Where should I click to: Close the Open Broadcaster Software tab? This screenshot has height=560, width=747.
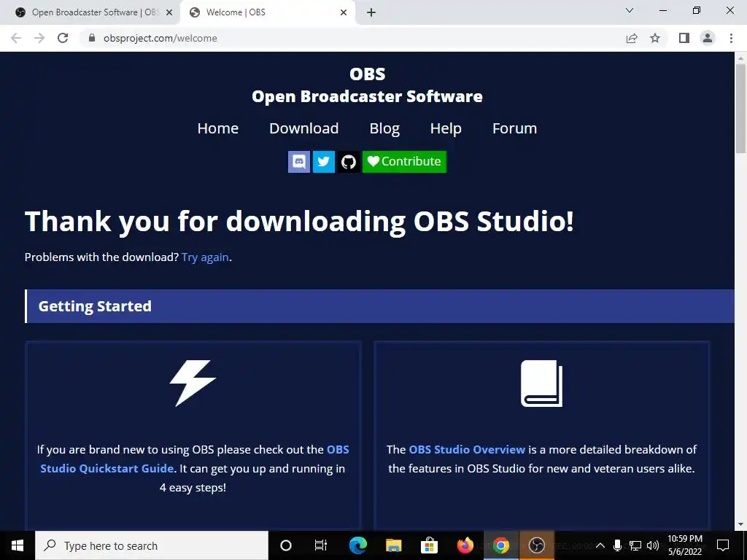(169, 13)
